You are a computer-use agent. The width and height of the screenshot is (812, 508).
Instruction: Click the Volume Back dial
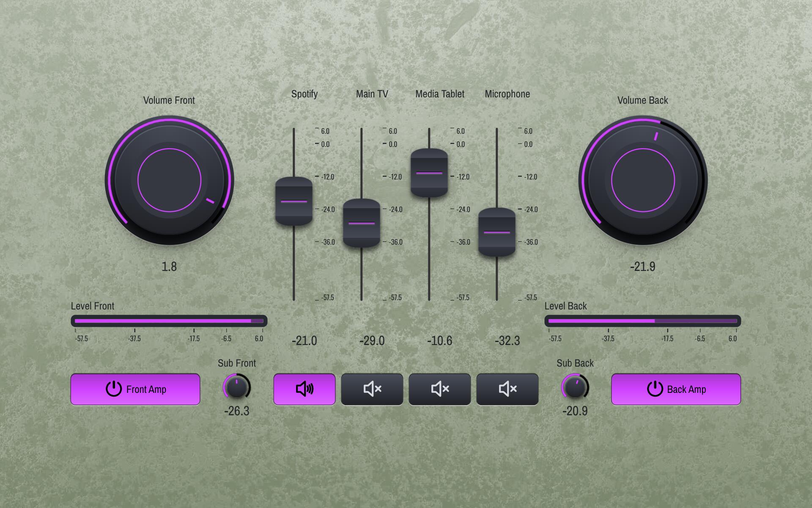(643, 180)
